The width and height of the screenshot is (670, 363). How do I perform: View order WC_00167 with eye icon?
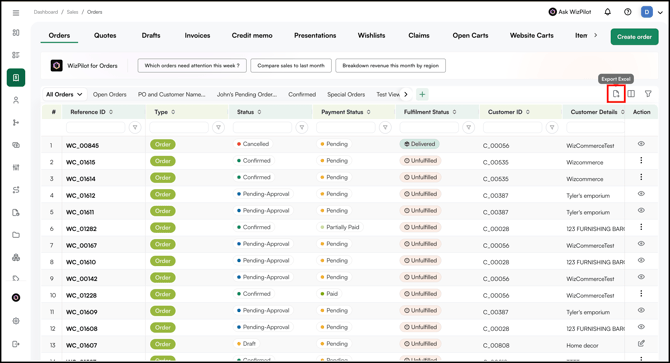(641, 244)
